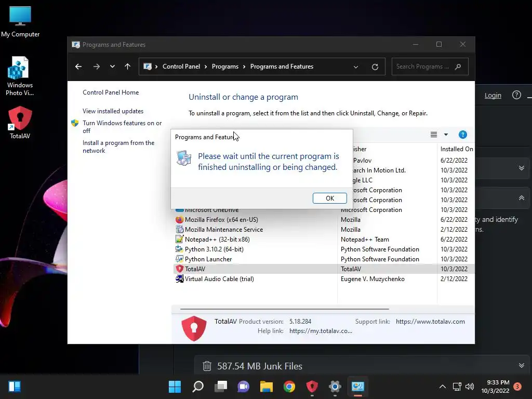Click the search magnifier icon in search box
This screenshot has width=532, height=399.
458,66
